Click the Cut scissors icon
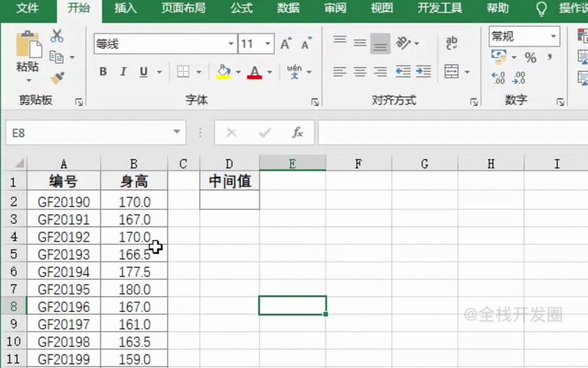 point(57,36)
